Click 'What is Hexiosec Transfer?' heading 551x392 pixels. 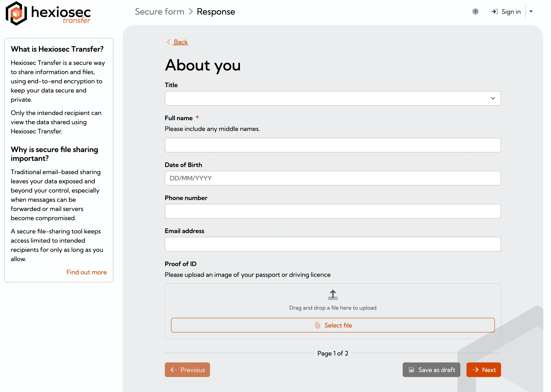pos(57,49)
